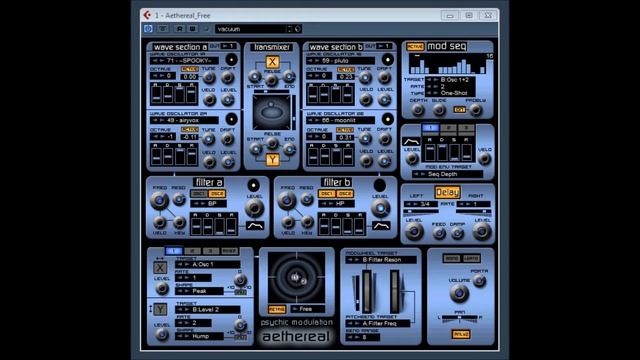Click the Tune knob of oscillator 1A
Viewport: 640px width, 360px height.
tap(209, 78)
